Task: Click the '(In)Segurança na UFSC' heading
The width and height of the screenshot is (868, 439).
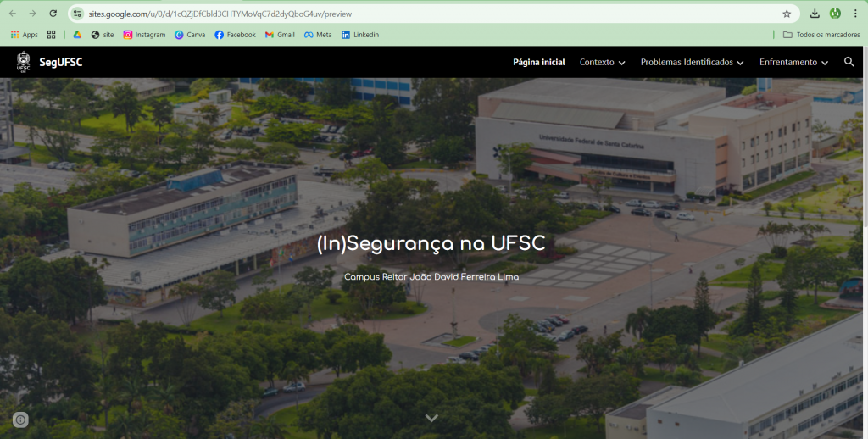Action: coord(431,243)
